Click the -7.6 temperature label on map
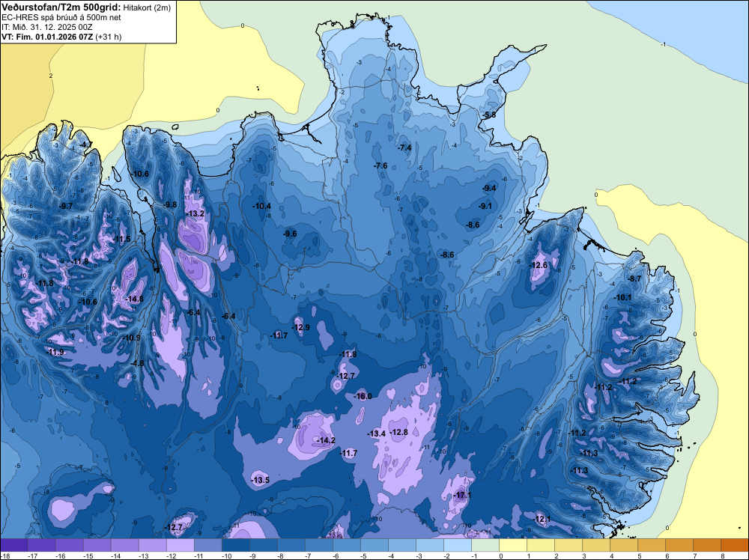This screenshot has width=749, height=560. click(380, 165)
